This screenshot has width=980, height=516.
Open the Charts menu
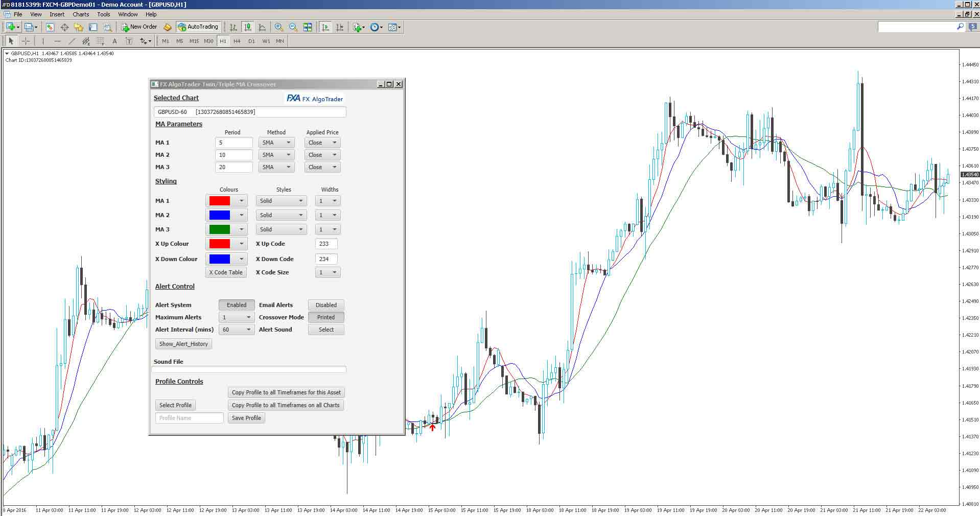tap(80, 14)
